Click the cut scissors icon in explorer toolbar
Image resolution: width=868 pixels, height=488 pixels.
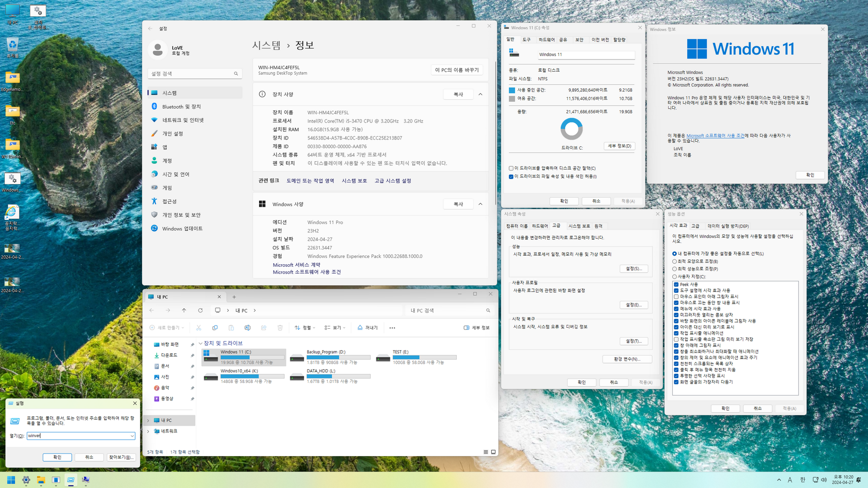tap(199, 328)
